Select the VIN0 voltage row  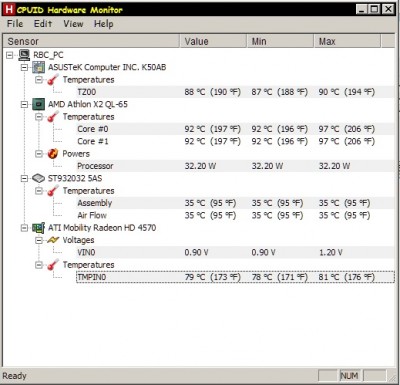[x=235, y=252]
